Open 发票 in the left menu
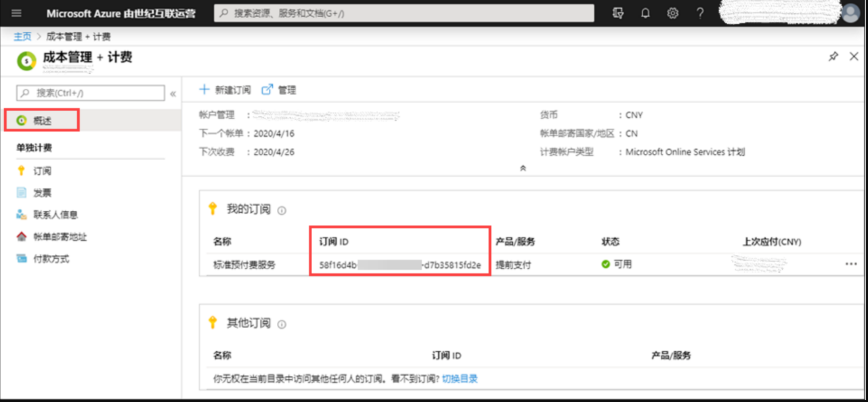Viewport: 868px width, 402px height. tap(42, 193)
